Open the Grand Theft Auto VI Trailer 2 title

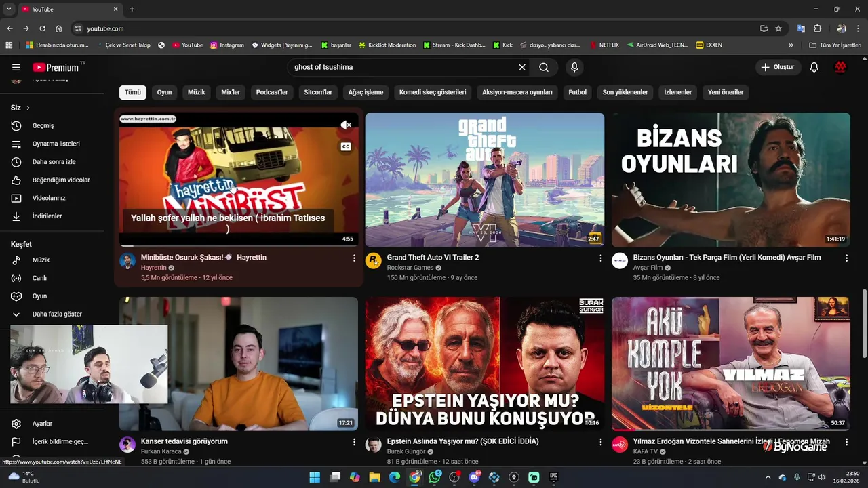pos(433,258)
